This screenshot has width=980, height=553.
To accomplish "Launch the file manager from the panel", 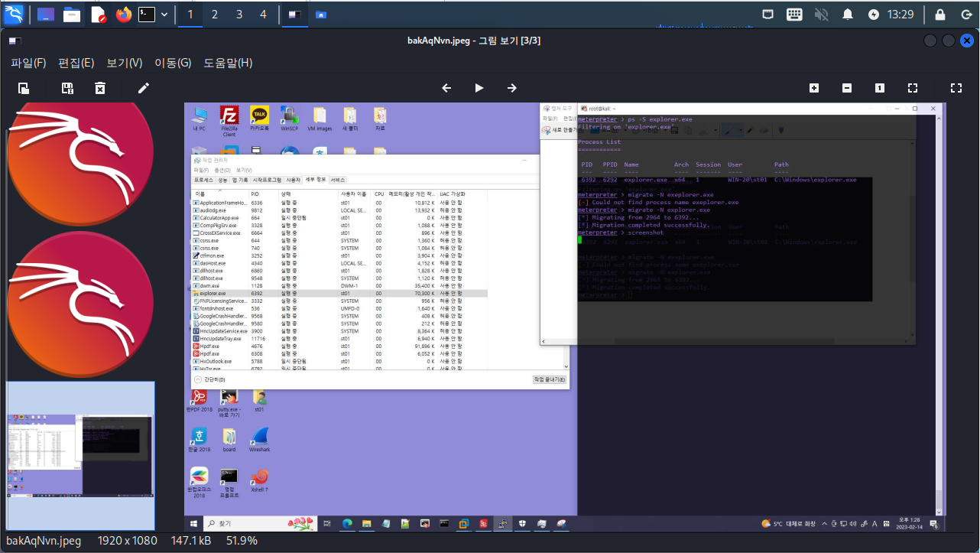I will [72, 15].
